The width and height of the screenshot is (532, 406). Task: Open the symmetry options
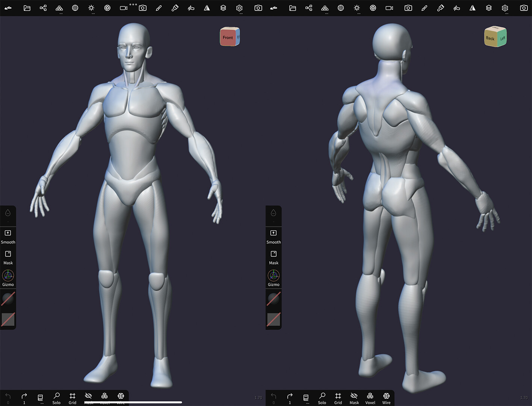[x=207, y=8]
